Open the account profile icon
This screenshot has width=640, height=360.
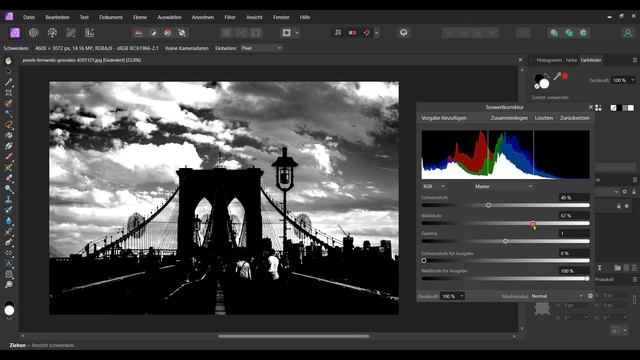tap(628, 33)
